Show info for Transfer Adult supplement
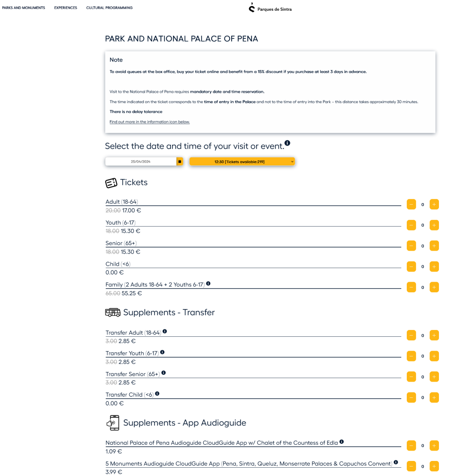This screenshot has width=454, height=476. tap(165, 332)
